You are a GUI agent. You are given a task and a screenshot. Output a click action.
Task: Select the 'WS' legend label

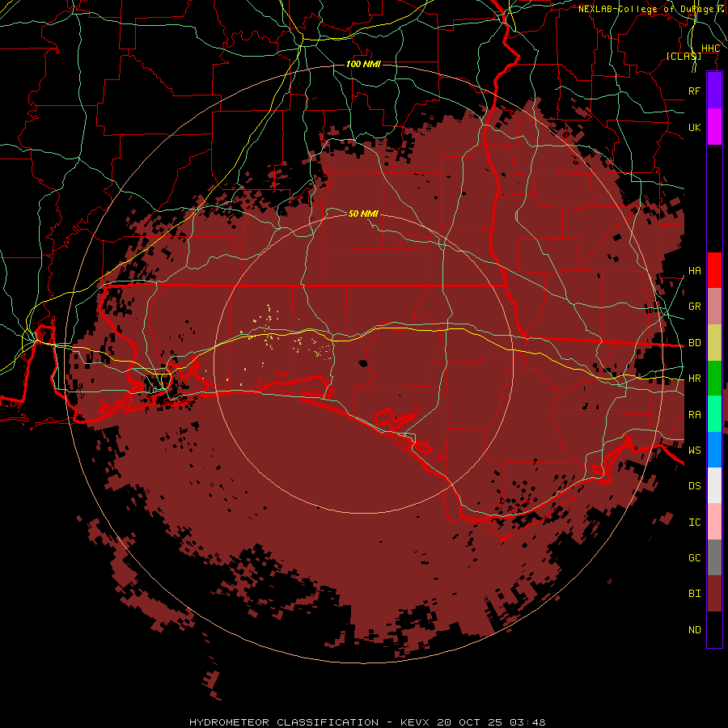[x=694, y=450]
